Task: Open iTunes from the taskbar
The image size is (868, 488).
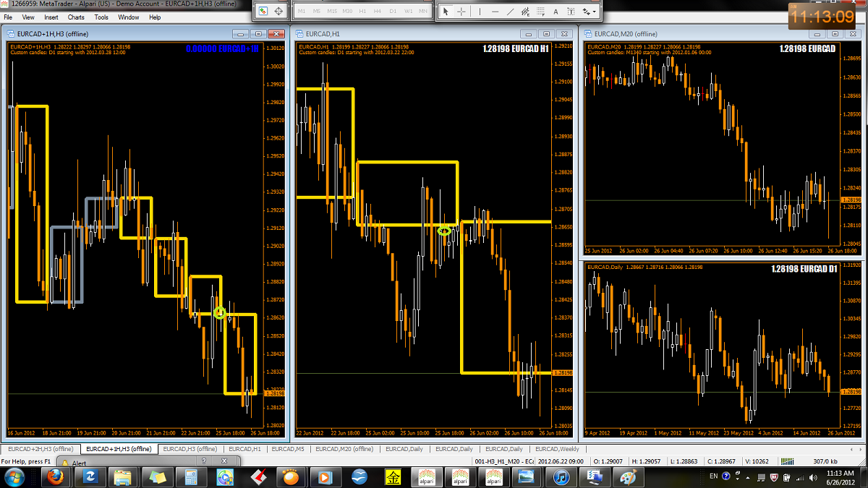Action: tap(561, 477)
